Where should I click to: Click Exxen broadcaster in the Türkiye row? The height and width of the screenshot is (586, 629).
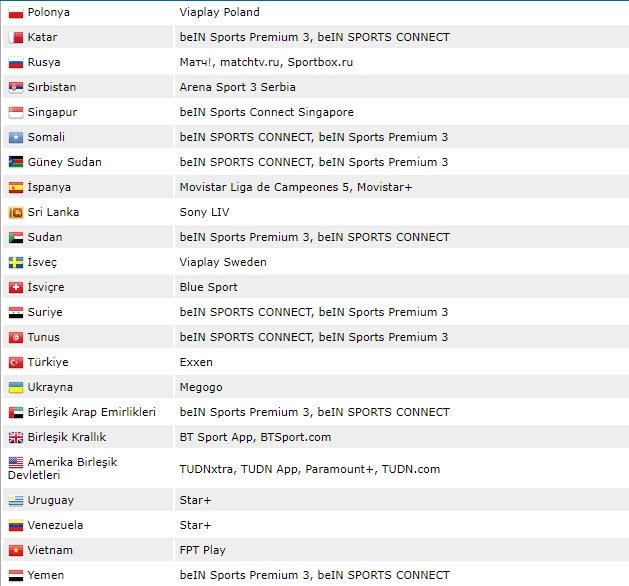(x=196, y=362)
